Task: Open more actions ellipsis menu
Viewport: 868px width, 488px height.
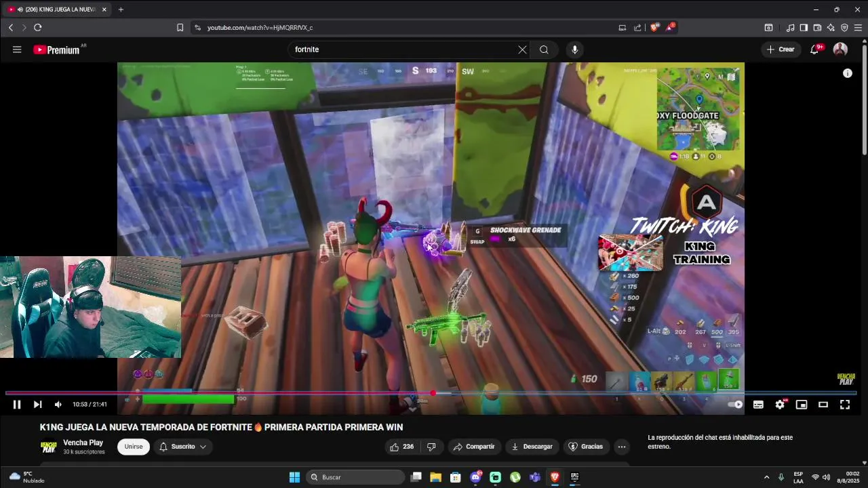Action: click(x=621, y=447)
